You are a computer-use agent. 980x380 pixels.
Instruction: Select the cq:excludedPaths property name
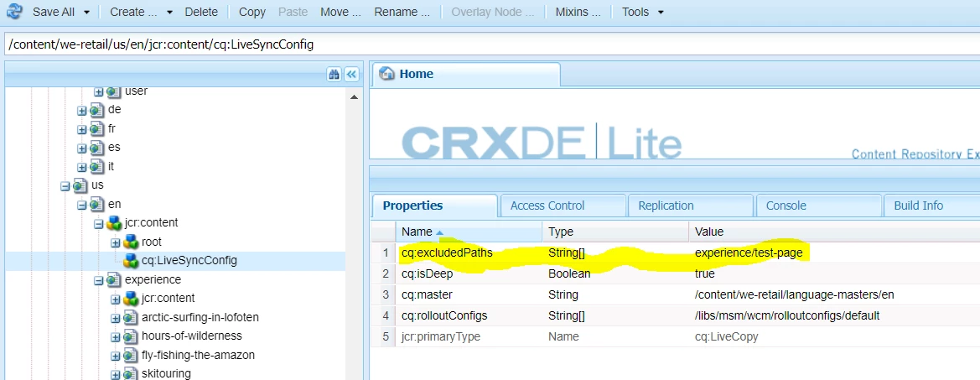[x=447, y=253]
